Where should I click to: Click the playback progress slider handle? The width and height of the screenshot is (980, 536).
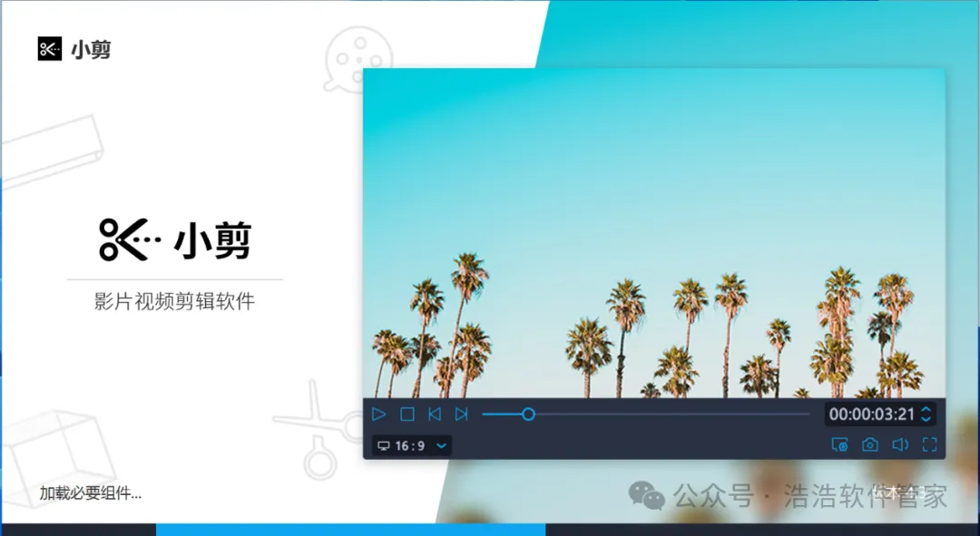pos(528,414)
